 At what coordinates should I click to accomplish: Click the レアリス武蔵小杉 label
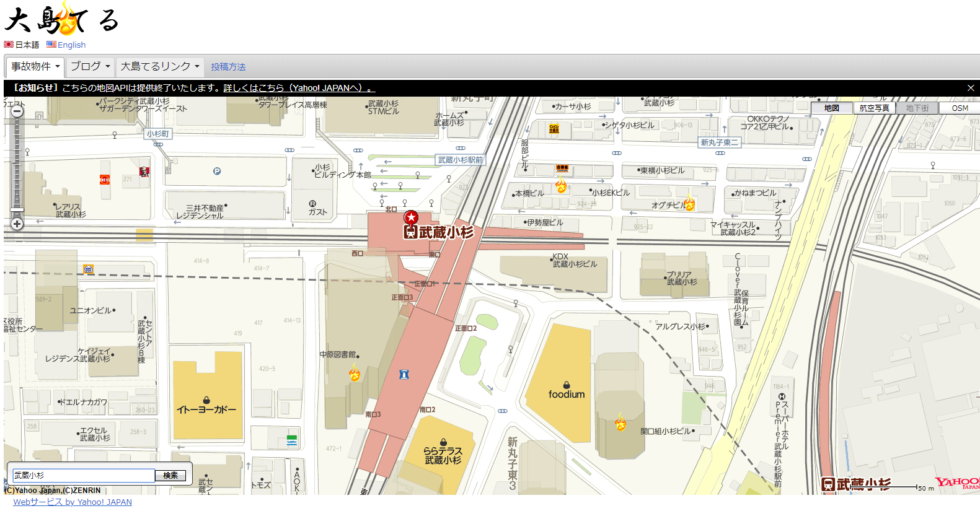71,211
